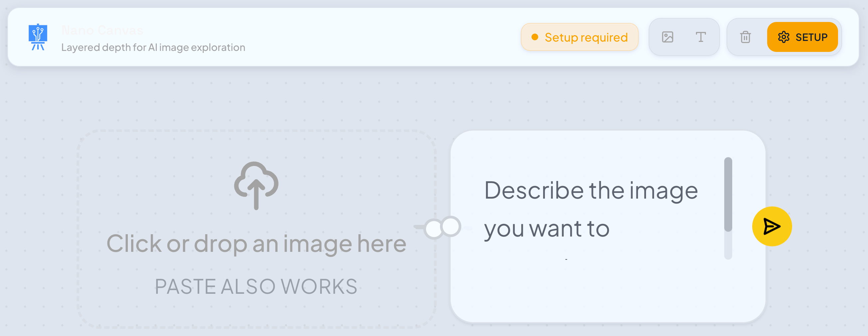Viewport: 868px width, 336px height.
Task: Click the gear icon inside SETUP
Action: pos(783,37)
